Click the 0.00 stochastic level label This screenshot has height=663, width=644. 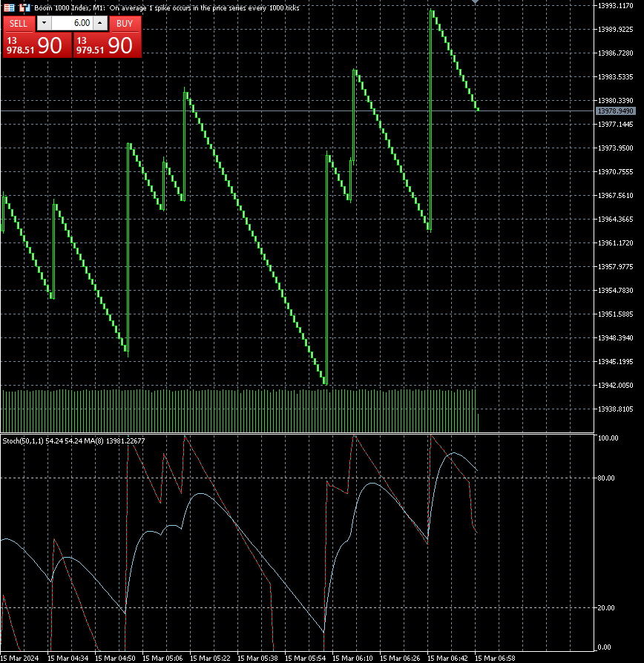pos(604,647)
